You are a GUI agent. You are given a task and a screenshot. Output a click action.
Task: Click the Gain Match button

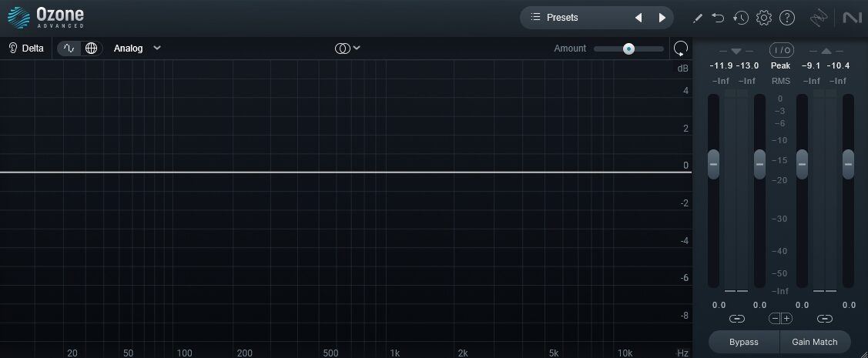tap(815, 342)
